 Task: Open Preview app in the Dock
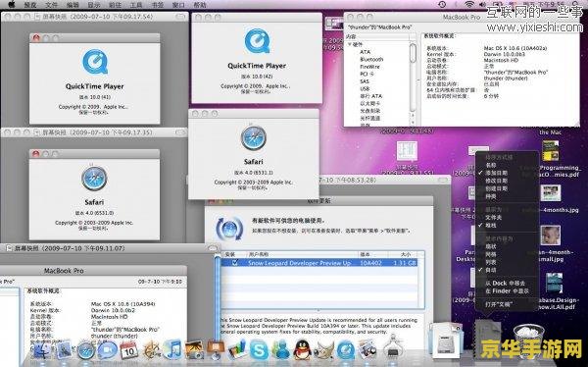coord(367,349)
